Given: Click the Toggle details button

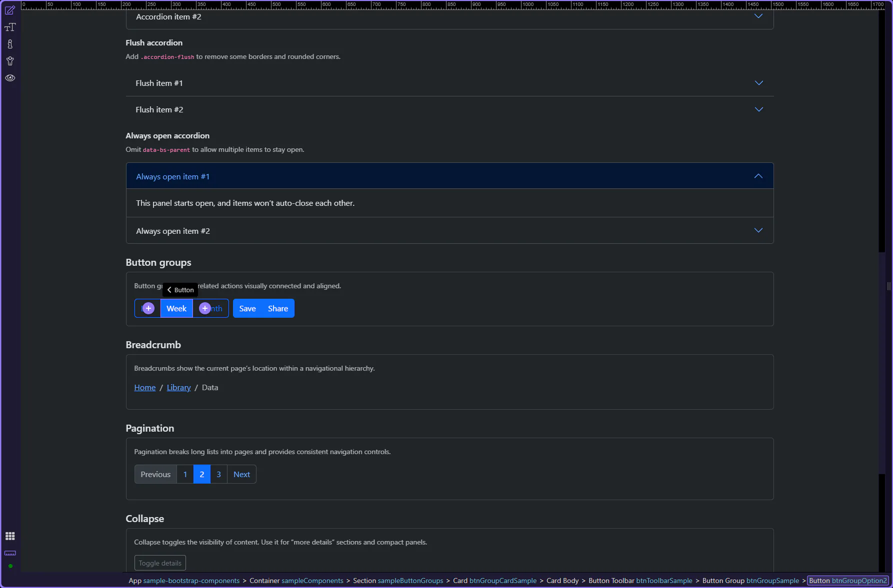Looking at the screenshot, I should click(x=160, y=563).
